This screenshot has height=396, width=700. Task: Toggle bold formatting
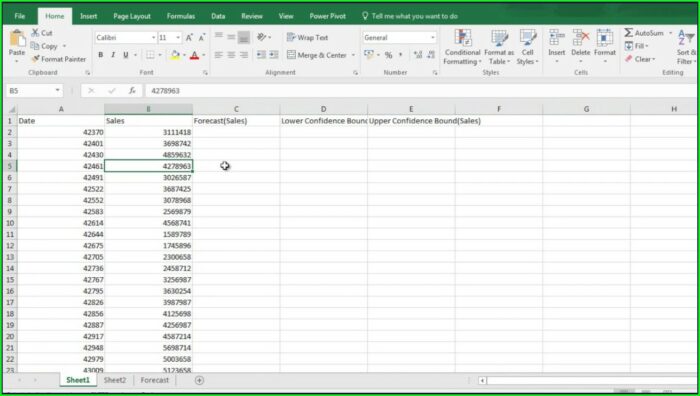100,55
